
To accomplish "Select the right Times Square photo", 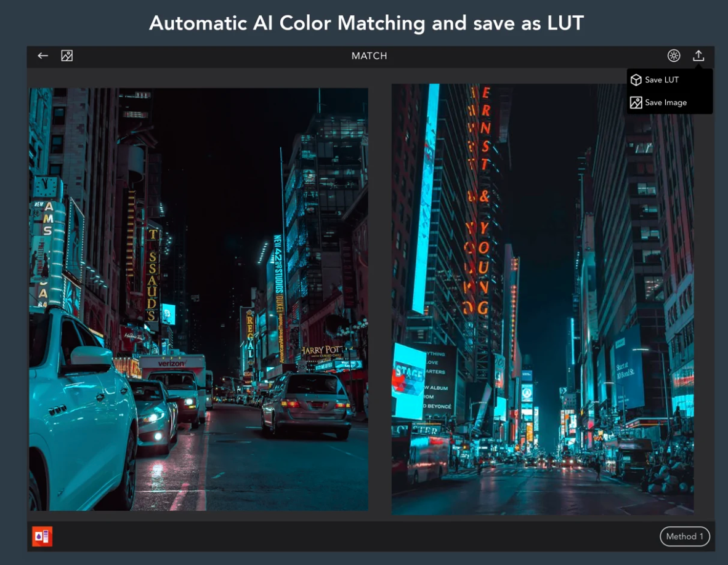I will coord(542,299).
